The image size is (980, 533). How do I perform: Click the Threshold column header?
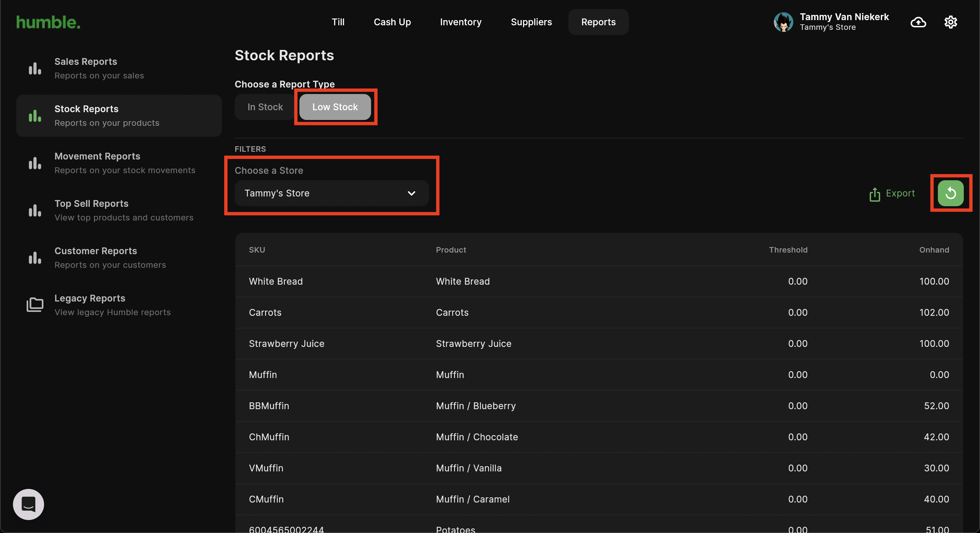point(788,250)
